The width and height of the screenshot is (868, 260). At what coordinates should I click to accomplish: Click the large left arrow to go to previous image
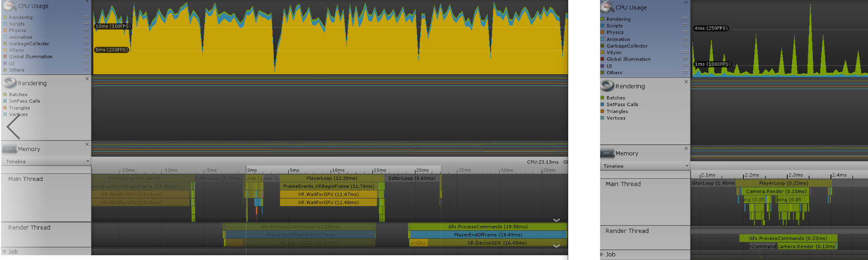pyautogui.click(x=13, y=126)
